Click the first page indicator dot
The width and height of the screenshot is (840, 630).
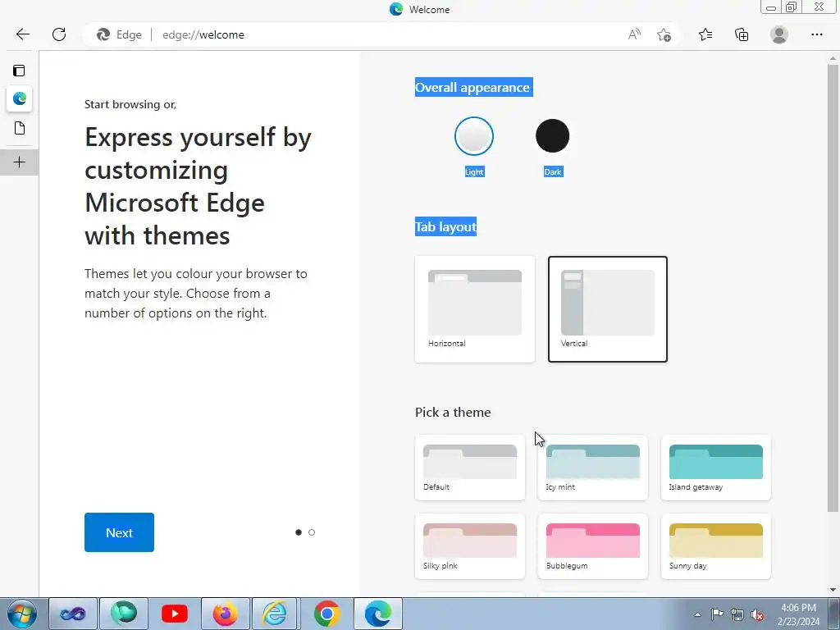pos(299,532)
